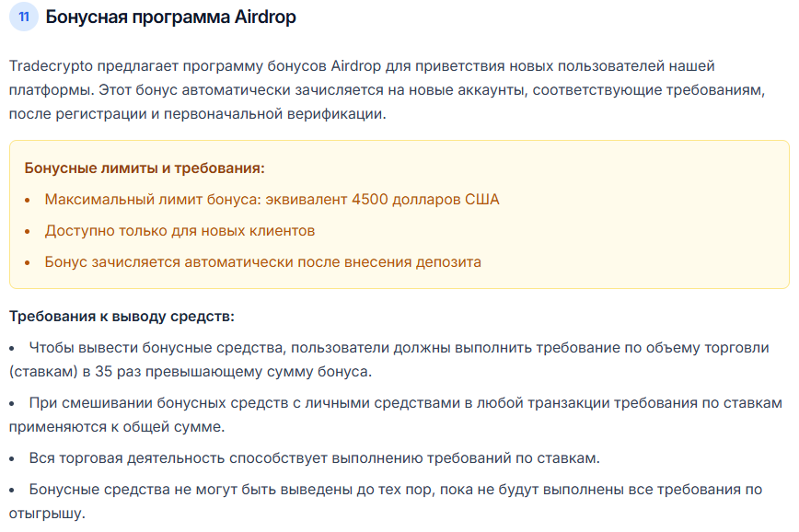Click the final word "отыгрышу" at the bottom
This screenshot has height=532, width=799.
[x=47, y=514]
